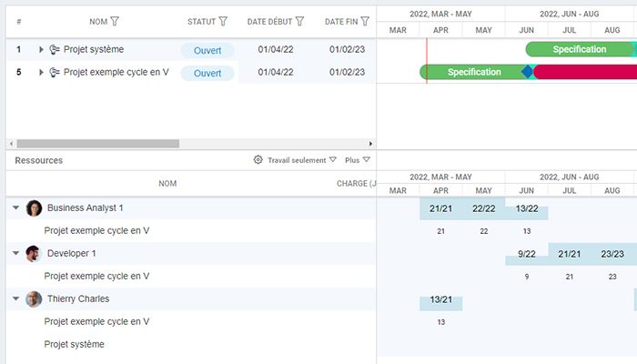Select the Projet système project name

tap(94, 49)
